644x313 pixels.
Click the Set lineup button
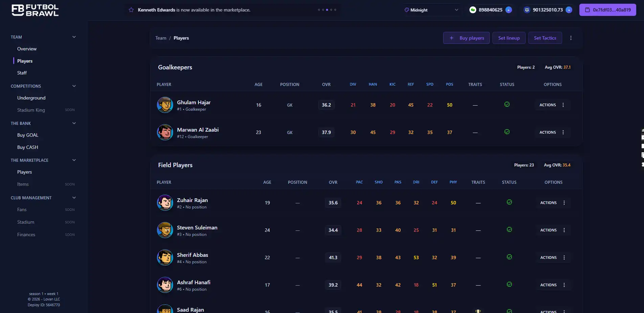(509, 38)
